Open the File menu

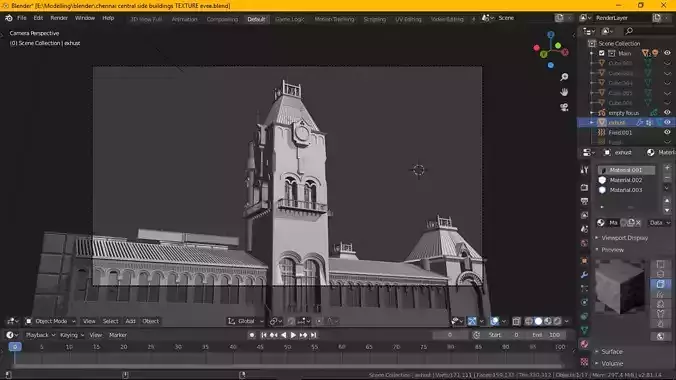[x=22, y=18]
